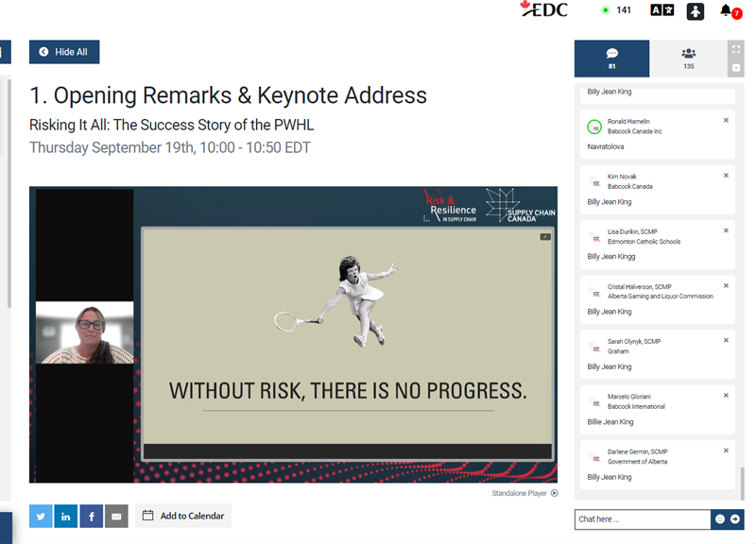
Task: Switch to the chat tab
Action: pos(611,59)
